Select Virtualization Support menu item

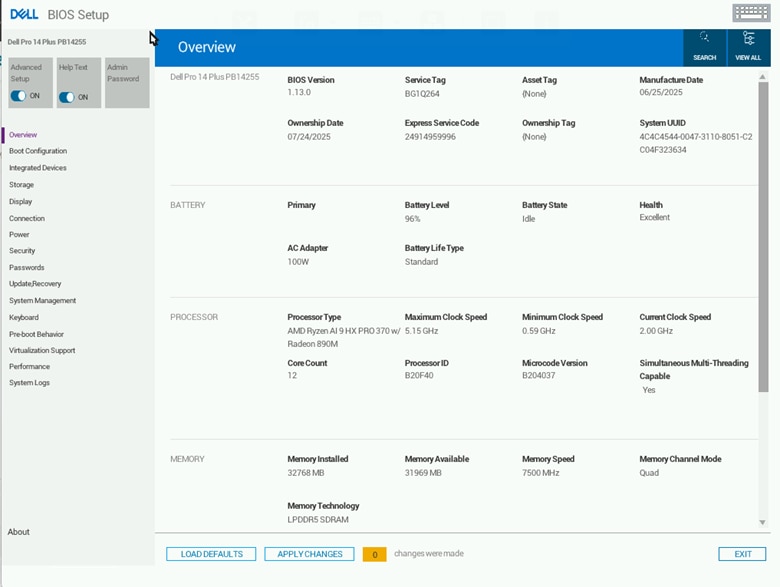42,350
